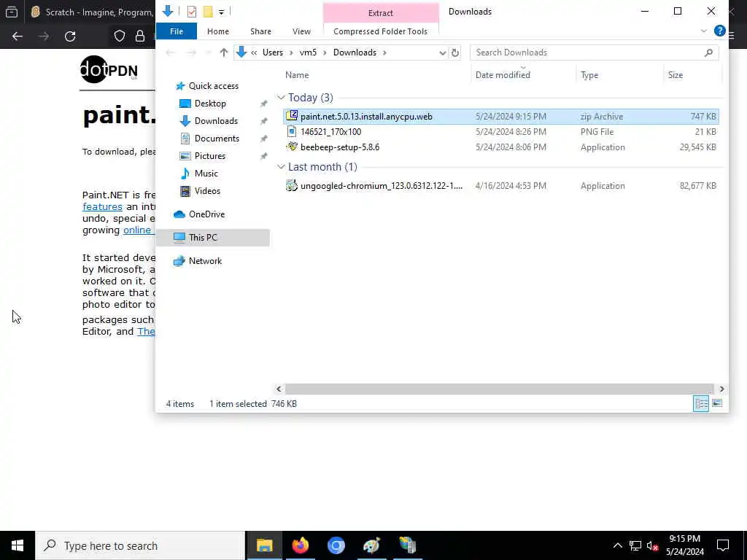Open the Share ribbon tab
The width and height of the screenshot is (747, 560).
pos(260,31)
